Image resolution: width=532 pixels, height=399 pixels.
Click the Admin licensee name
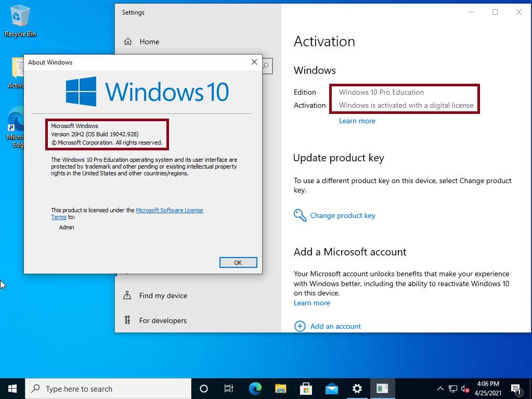(x=67, y=227)
